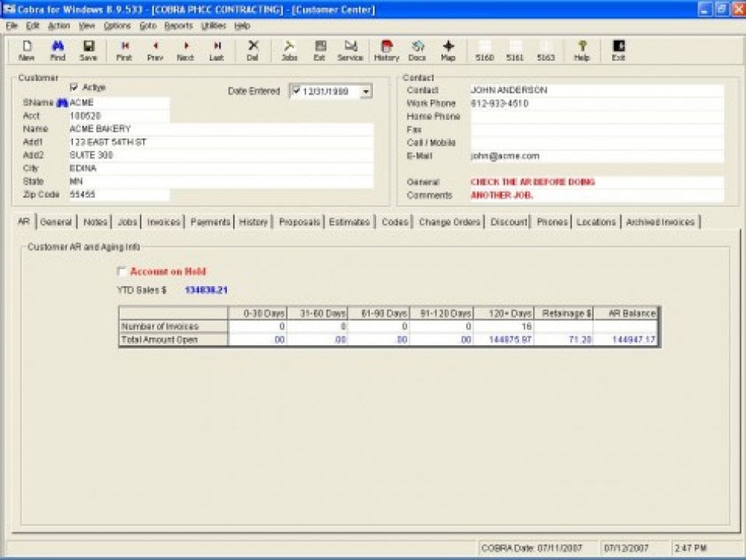Switch to the Discount tab

point(508,222)
